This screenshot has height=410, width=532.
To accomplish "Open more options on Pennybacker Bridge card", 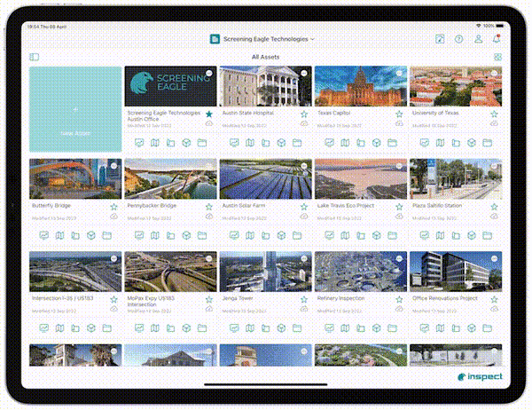I will tap(209, 166).
